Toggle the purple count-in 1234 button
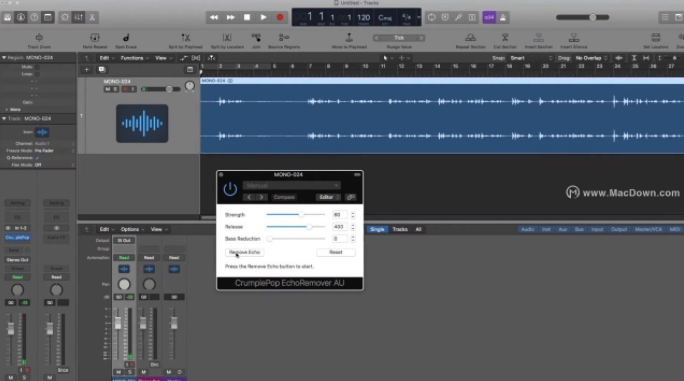 click(489, 17)
